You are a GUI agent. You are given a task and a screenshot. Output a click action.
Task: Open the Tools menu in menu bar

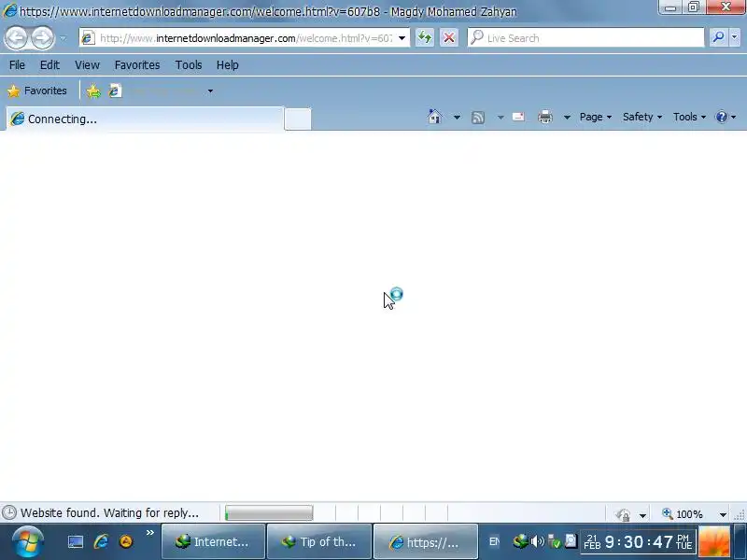(189, 64)
